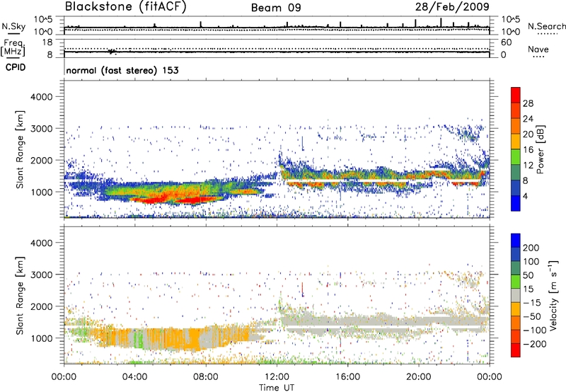This screenshot has height=392, width=566.
Task: Click the "-200" label on Velocity color bar
Action: coord(535,344)
